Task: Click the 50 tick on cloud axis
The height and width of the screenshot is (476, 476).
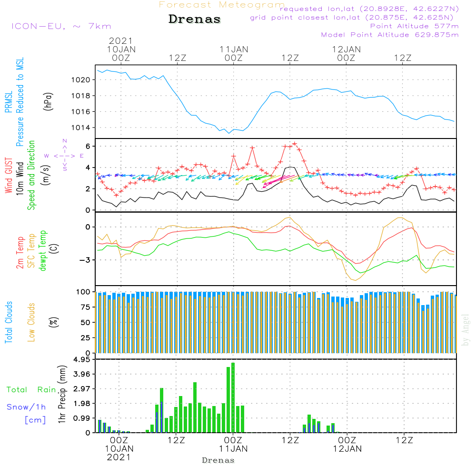Action: [x=86, y=322]
